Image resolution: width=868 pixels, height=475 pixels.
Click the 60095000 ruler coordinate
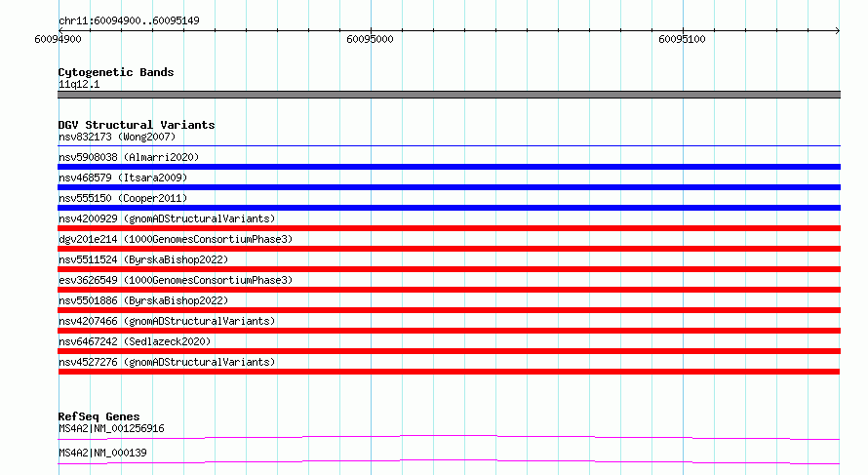370,39
